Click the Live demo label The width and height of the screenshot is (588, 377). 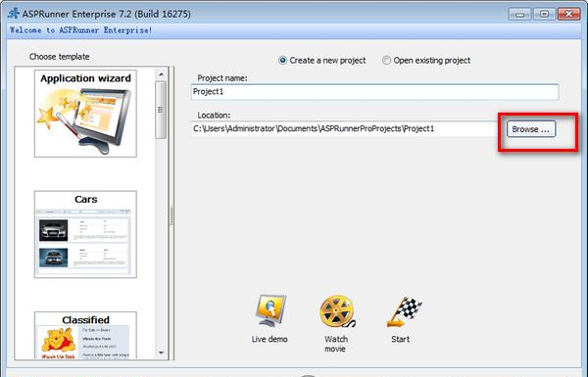tap(269, 339)
